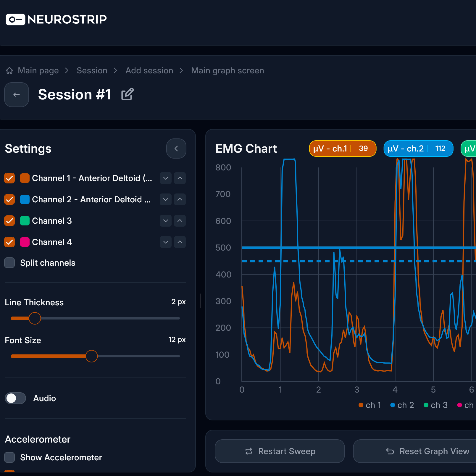The image size is (476, 476).
Task: Collapse the Settings panel
Action: coord(176,149)
